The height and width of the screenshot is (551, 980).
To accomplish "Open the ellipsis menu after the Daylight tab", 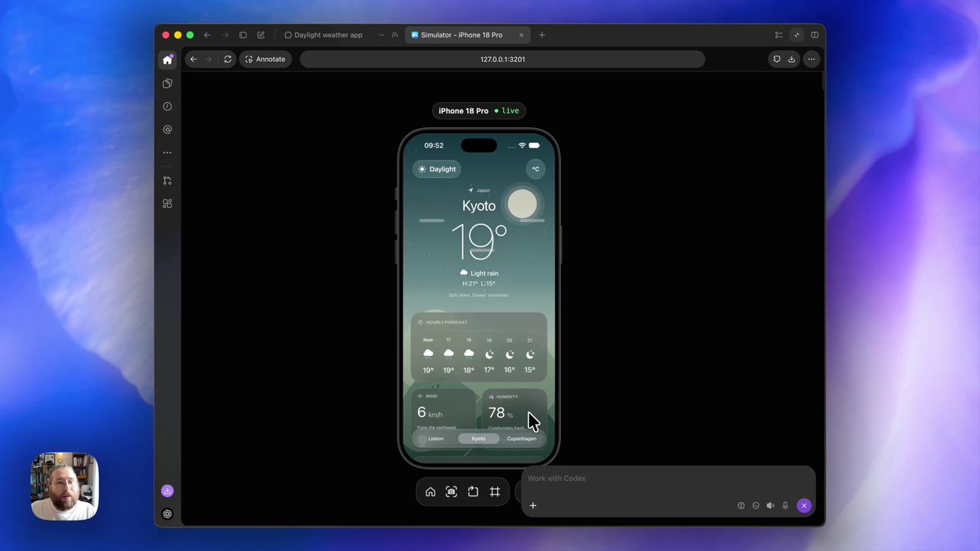I will click(381, 35).
